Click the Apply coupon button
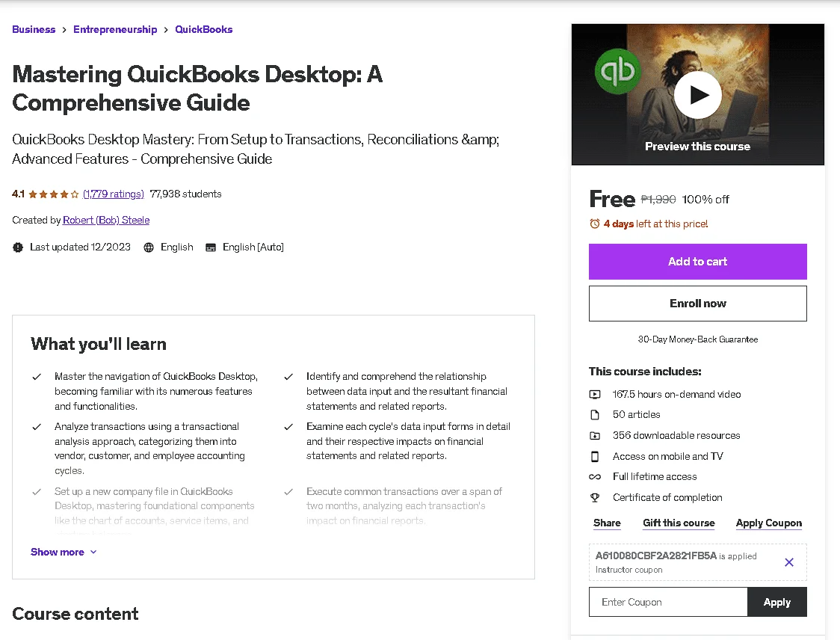 point(776,602)
